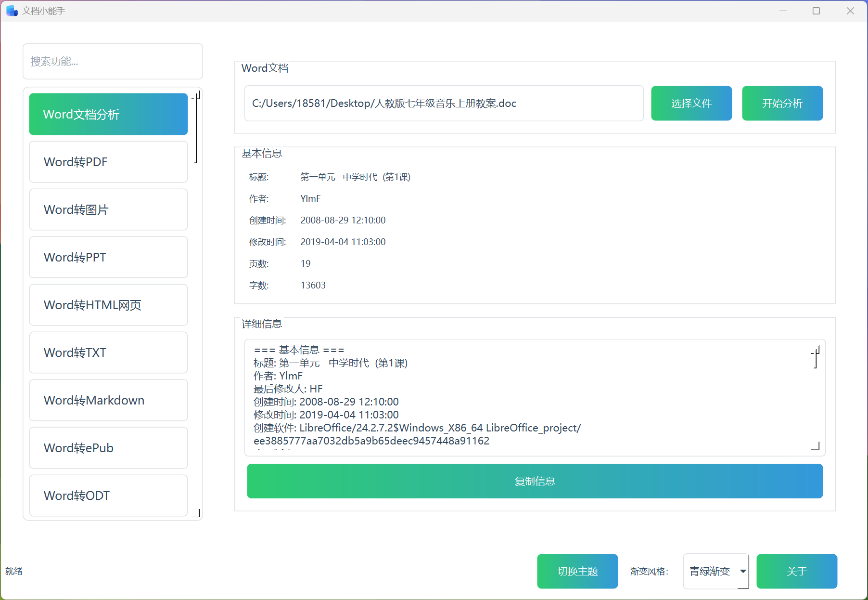
Task: Click the 搜索功能 search box
Action: click(113, 61)
